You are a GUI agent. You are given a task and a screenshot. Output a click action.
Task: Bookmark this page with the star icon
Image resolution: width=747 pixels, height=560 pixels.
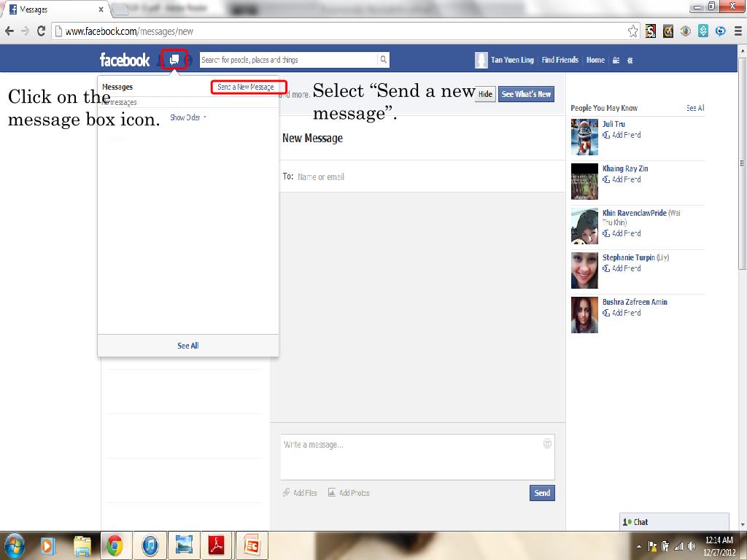[632, 31]
